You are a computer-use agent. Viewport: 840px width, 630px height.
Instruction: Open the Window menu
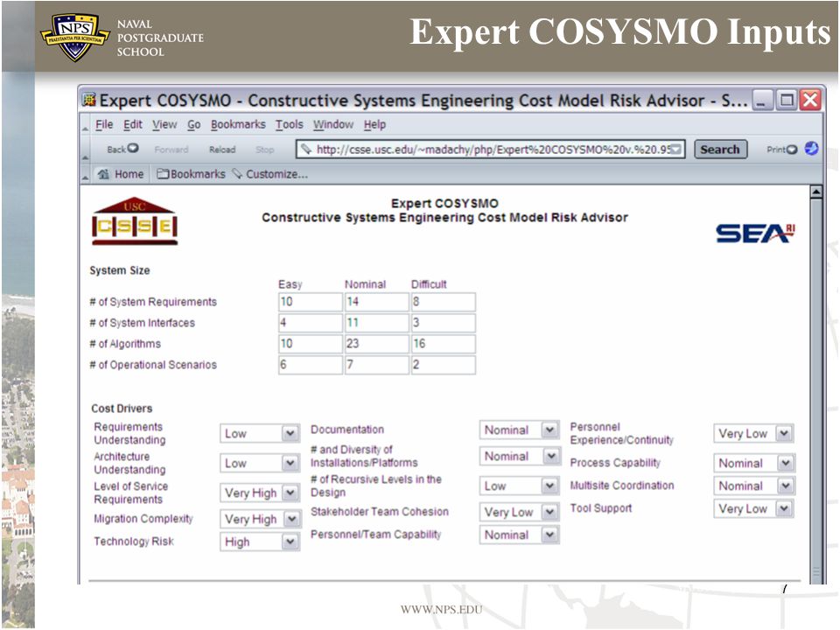pyautogui.click(x=333, y=125)
